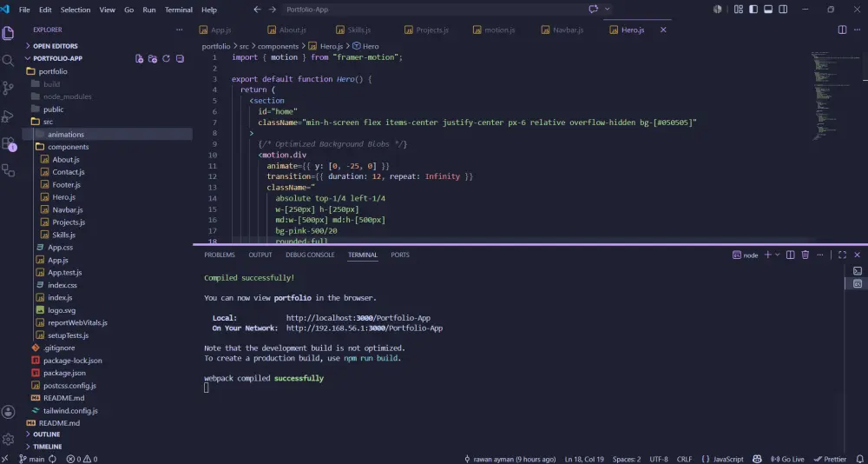Open the Extensions view with badge
This screenshot has width=868, height=464.
click(8, 143)
